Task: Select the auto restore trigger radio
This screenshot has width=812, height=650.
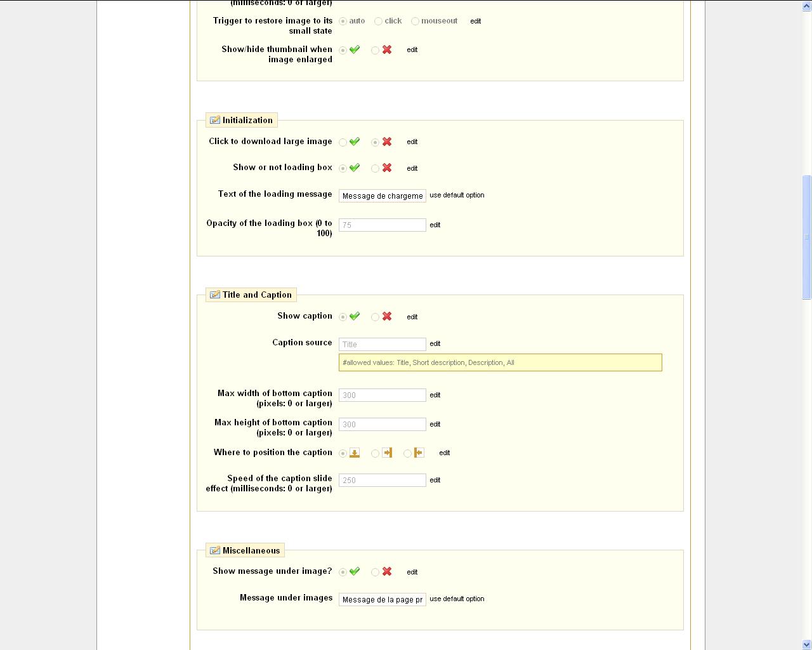Action: coord(343,21)
